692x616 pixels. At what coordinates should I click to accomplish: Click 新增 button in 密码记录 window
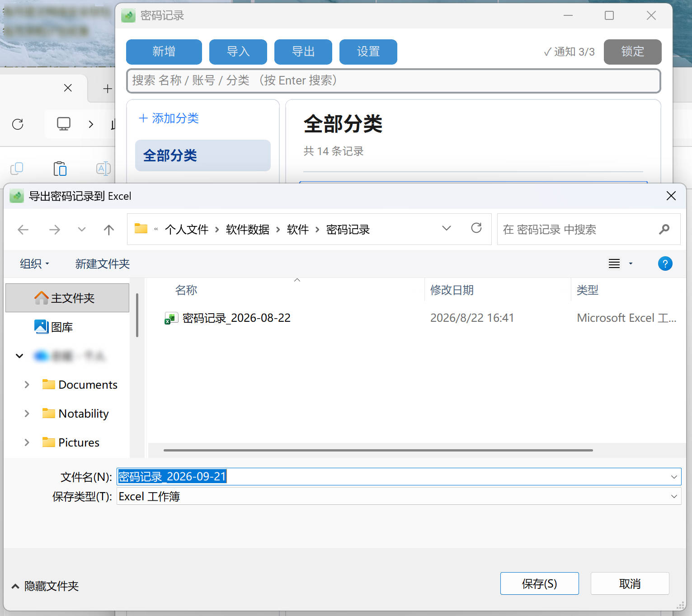(164, 52)
